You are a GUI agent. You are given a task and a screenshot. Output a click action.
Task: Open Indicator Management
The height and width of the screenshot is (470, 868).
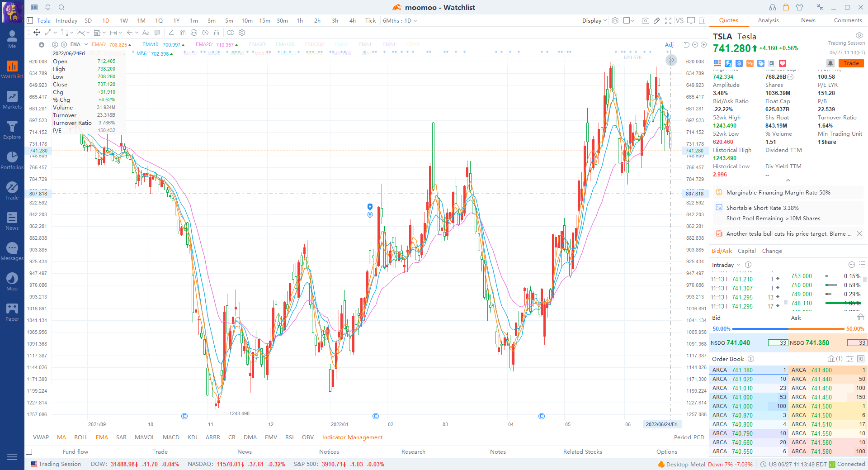352,437
